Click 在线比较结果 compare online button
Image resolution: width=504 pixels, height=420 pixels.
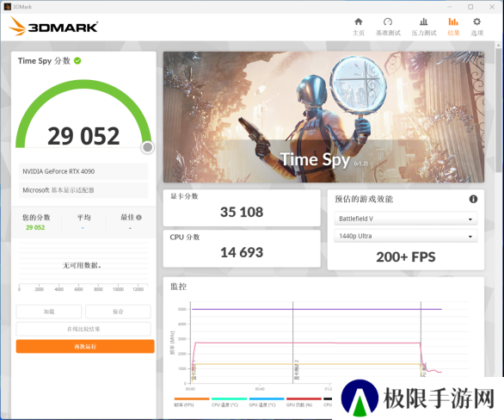[x=83, y=329]
